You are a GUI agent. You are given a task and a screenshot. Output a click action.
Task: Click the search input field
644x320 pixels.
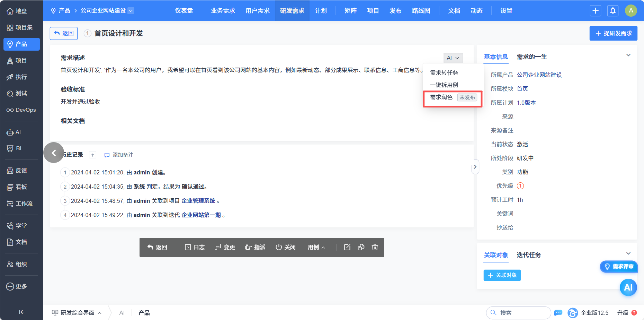tap(521, 313)
